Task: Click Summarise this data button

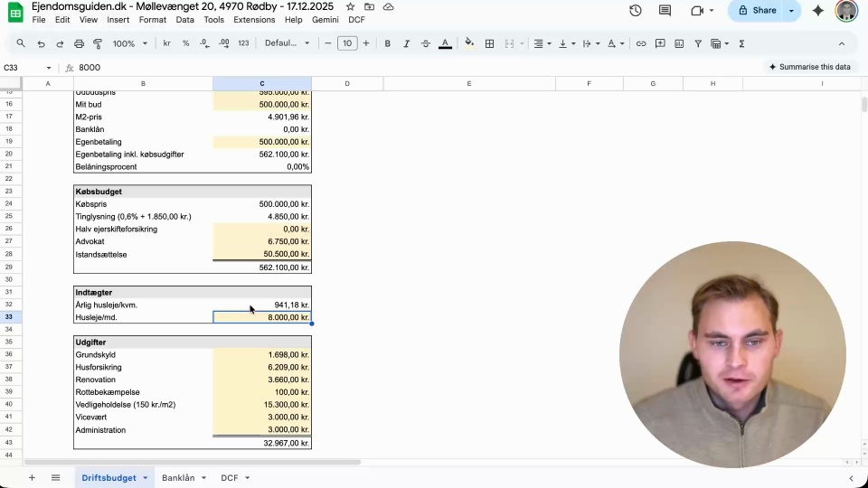Action: click(x=809, y=67)
